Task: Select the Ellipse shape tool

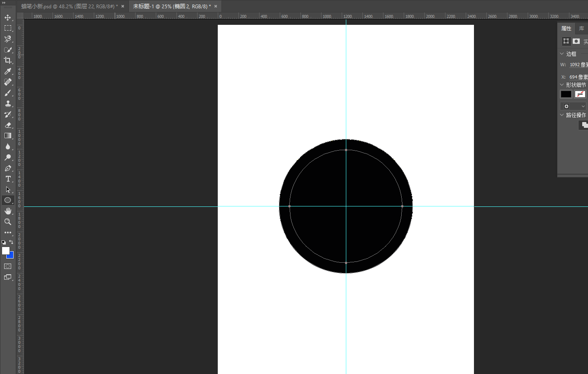Action: (7, 200)
